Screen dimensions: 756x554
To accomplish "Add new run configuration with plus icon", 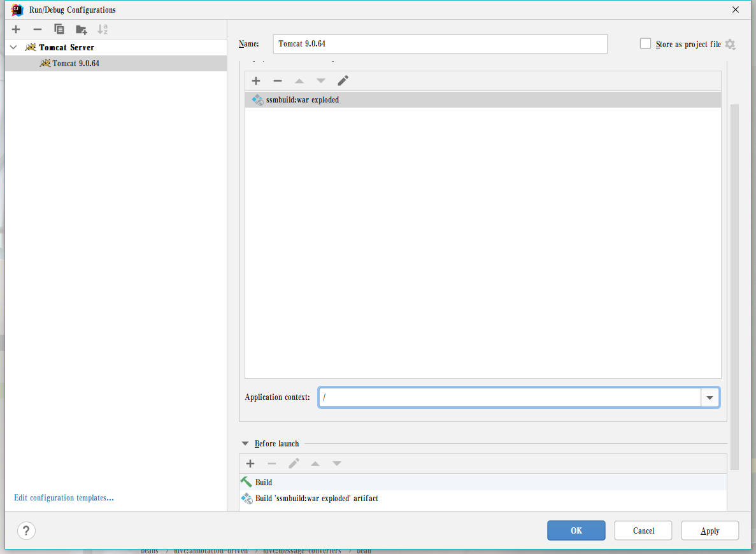I will 16,29.
